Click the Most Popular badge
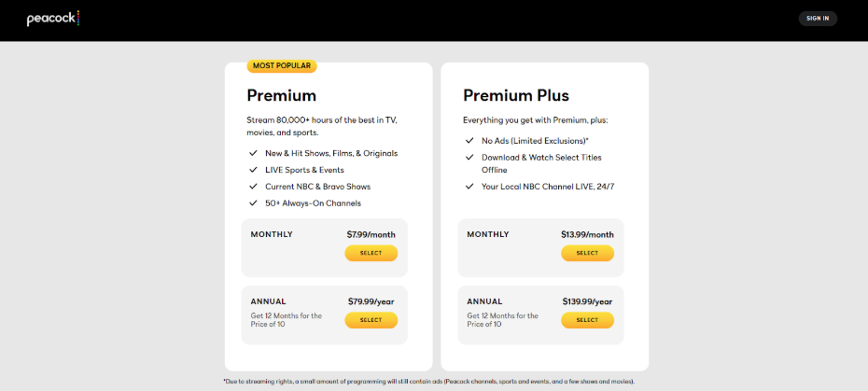 (x=282, y=66)
